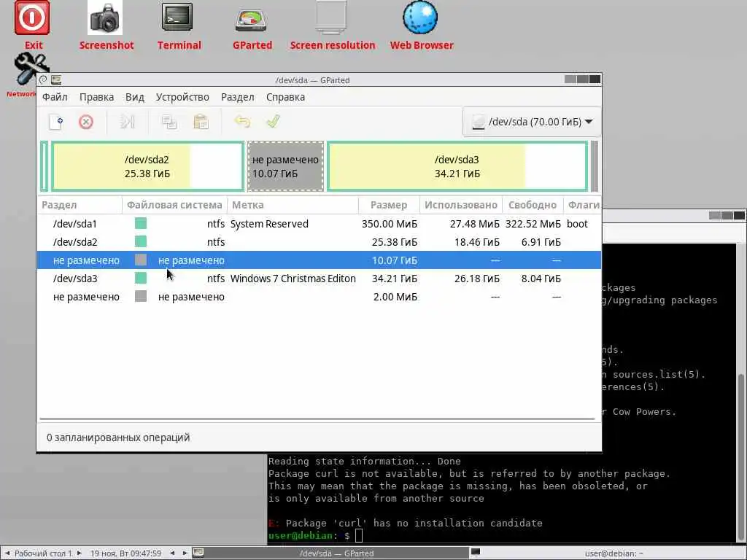
Task: Select the /dev/sda1 partition row
Action: 320,224
